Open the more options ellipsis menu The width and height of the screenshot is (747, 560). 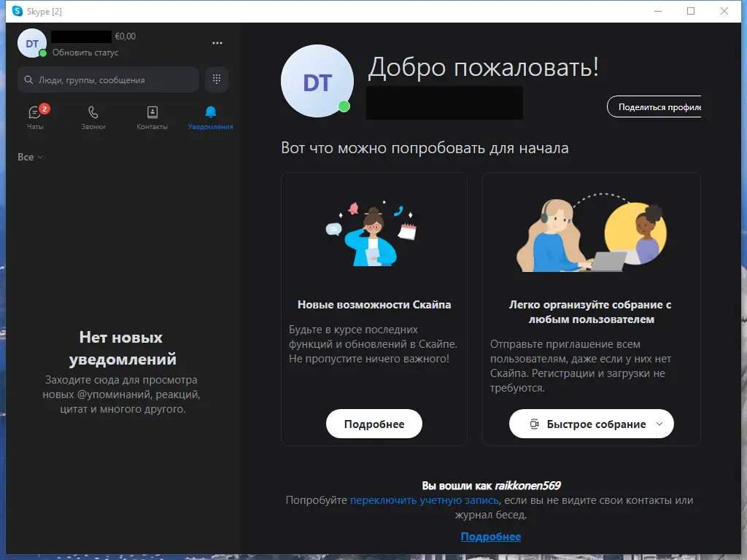217,43
